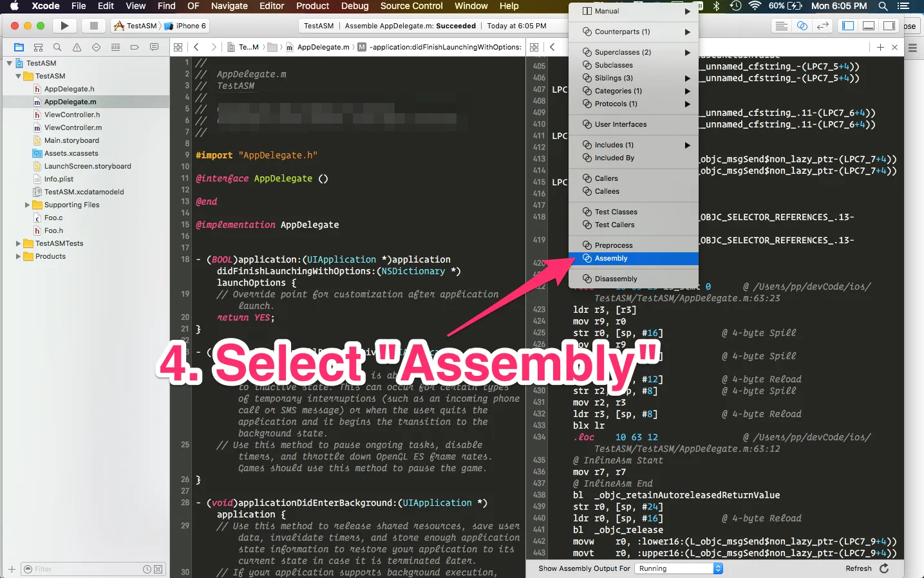
Task: Click the #import "AppDelegate.h" code line
Action: pyautogui.click(x=257, y=155)
